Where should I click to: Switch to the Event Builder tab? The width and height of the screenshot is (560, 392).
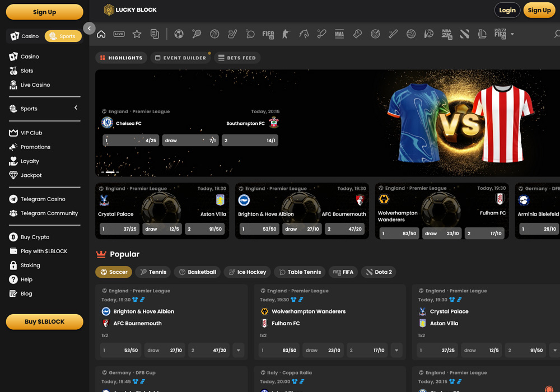pyautogui.click(x=180, y=58)
